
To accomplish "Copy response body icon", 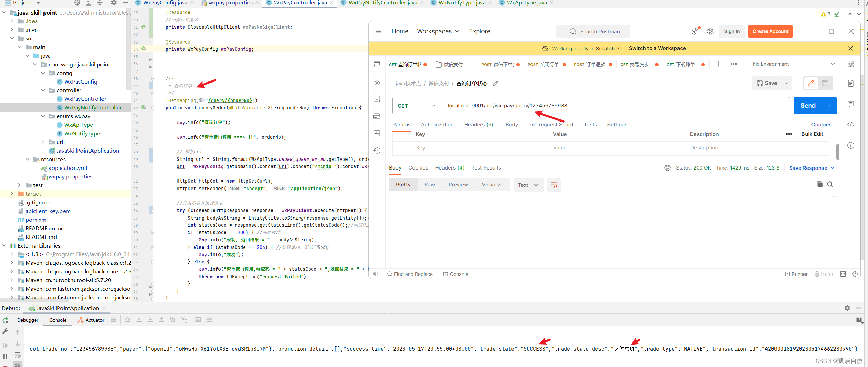I will [819, 184].
